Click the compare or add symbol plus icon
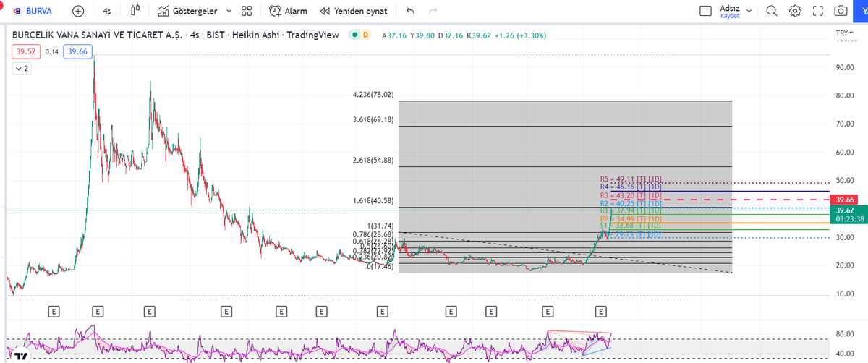The image size is (868, 363). pyautogui.click(x=78, y=11)
